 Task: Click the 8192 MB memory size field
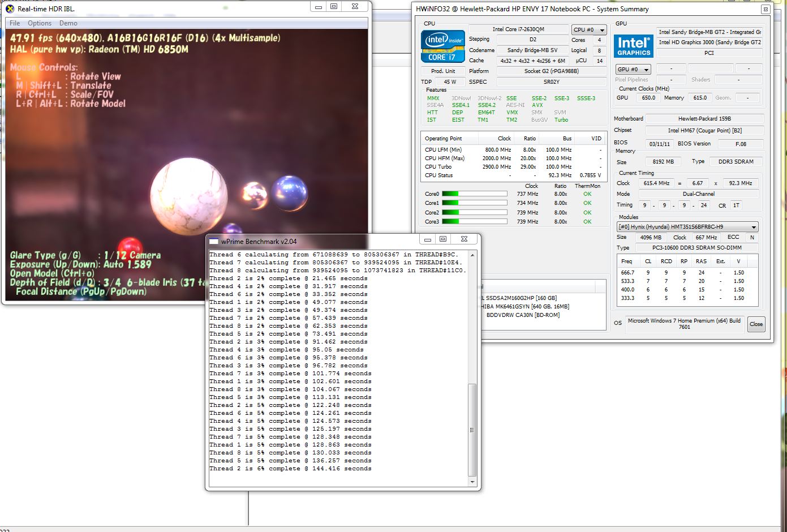pyautogui.click(x=663, y=162)
